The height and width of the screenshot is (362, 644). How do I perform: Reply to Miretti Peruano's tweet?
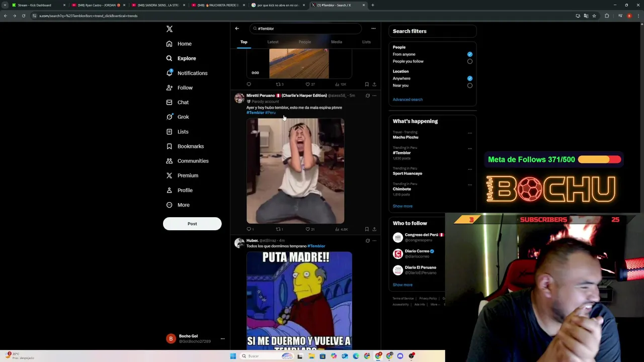[x=249, y=229]
